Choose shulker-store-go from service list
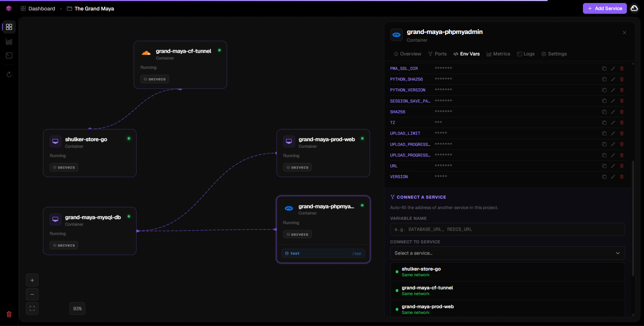This screenshot has height=326, width=644. click(x=507, y=272)
